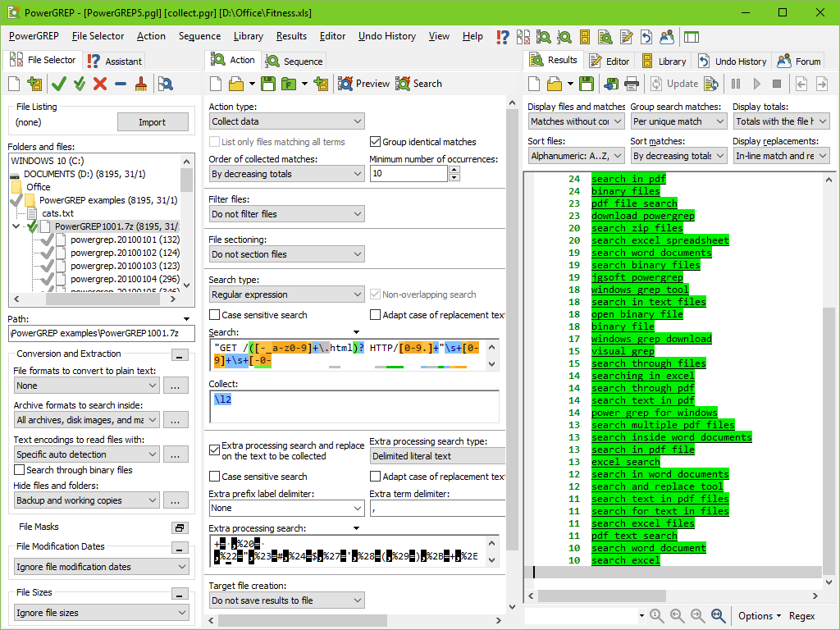
Task: Click the Path input field
Action: pyautogui.click(x=102, y=333)
